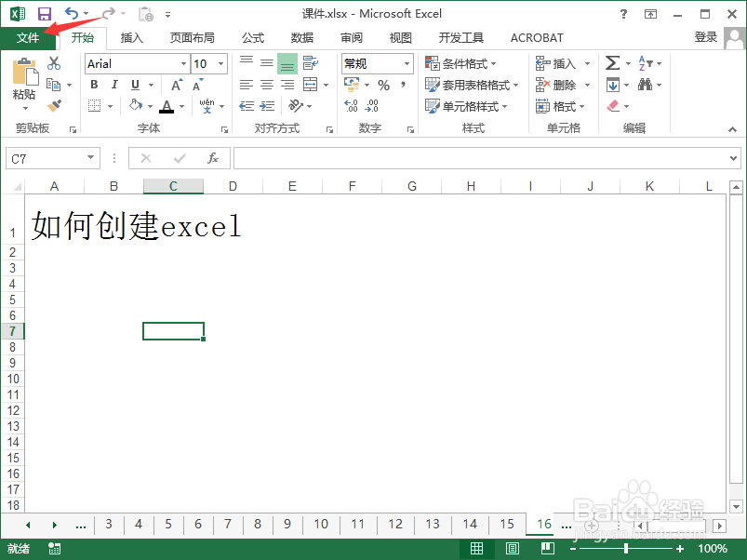This screenshot has height=560, width=747.
Task: Align text to the left
Action: pos(246,85)
